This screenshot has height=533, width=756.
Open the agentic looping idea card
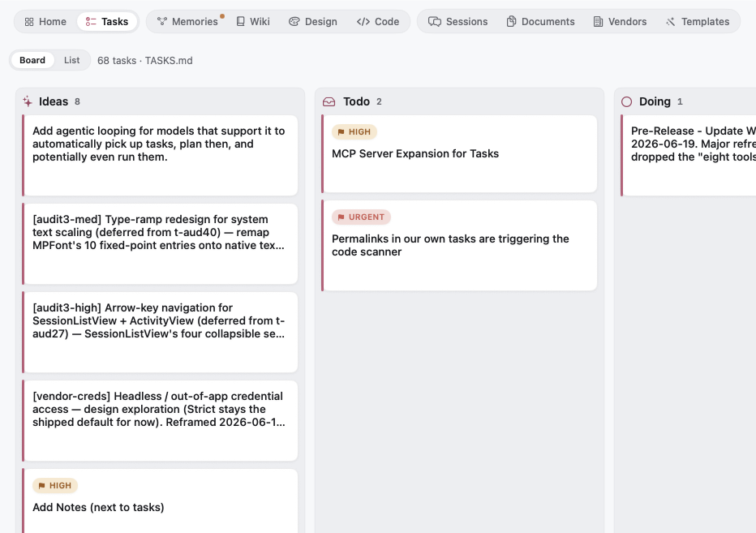point(160,155)
